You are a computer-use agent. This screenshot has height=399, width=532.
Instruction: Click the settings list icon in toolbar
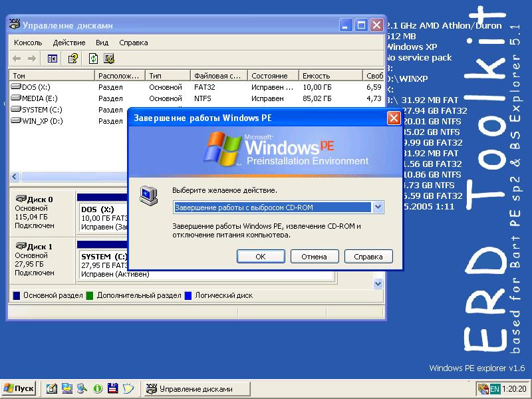[109, 59]
